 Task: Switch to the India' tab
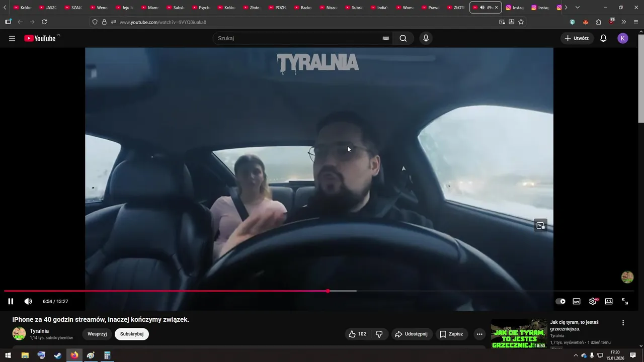click(x=380, y=8)
